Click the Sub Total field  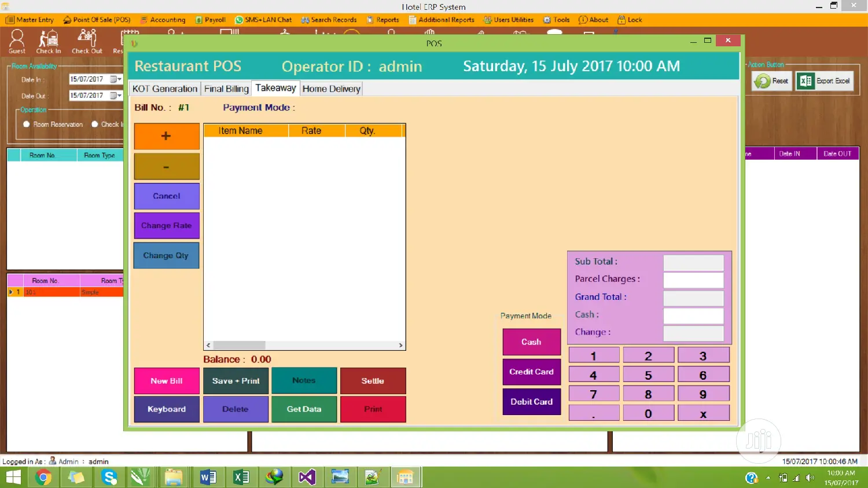point(693,263)
